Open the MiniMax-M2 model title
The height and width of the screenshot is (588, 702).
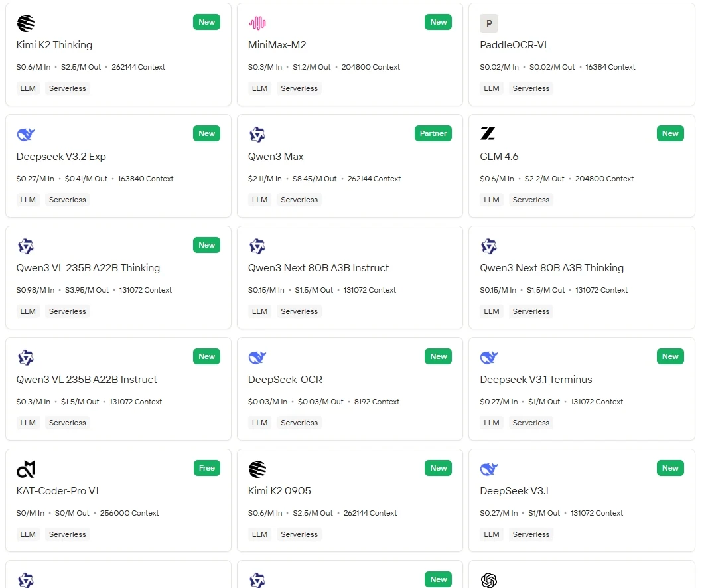pos(277,44)
